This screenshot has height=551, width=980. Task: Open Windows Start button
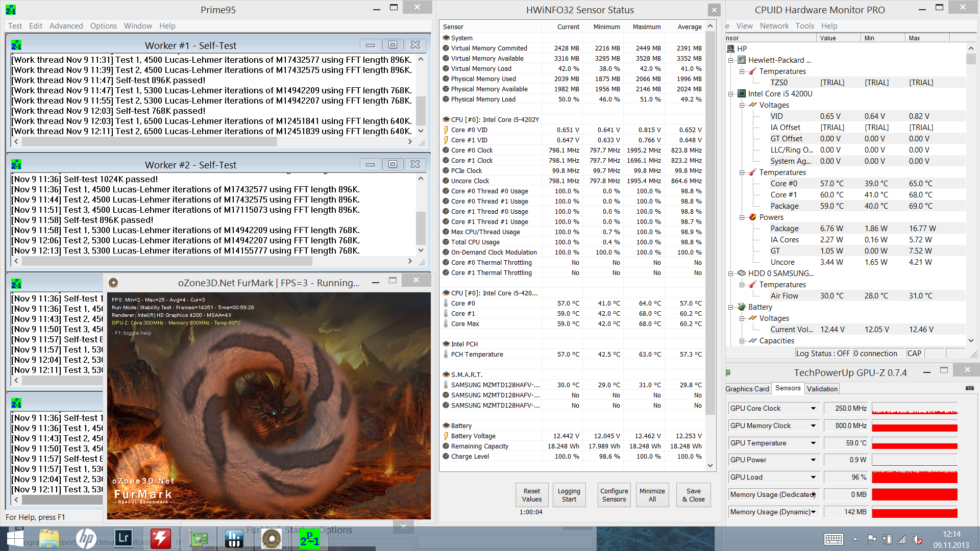click(x=15, y=539)
